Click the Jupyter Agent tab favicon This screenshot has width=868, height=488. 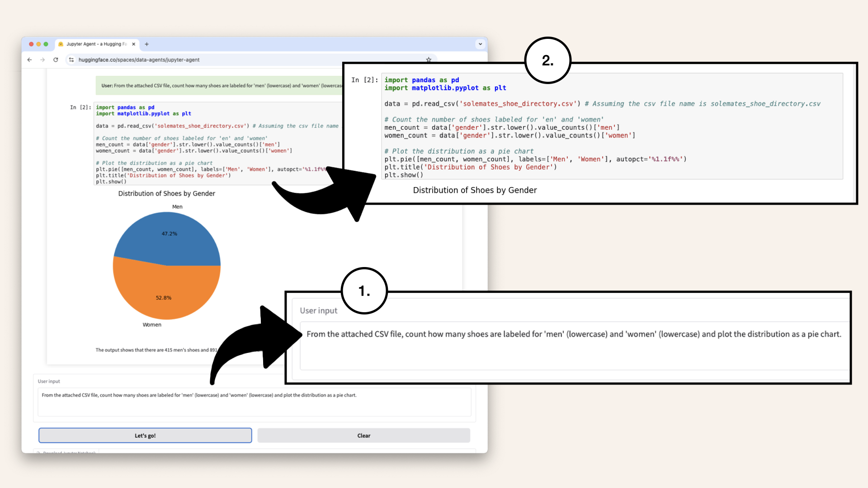pos(61,44)
